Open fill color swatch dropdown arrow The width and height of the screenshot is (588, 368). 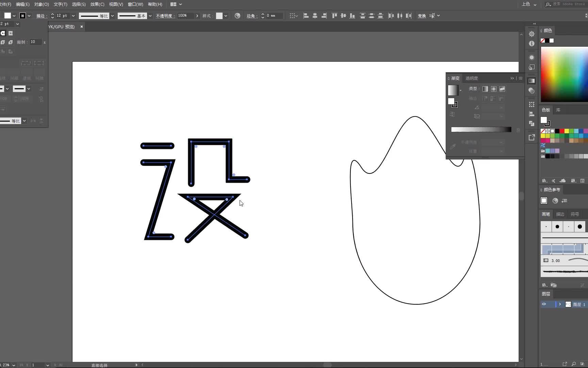pyautogui.click(x=14, y=16)
